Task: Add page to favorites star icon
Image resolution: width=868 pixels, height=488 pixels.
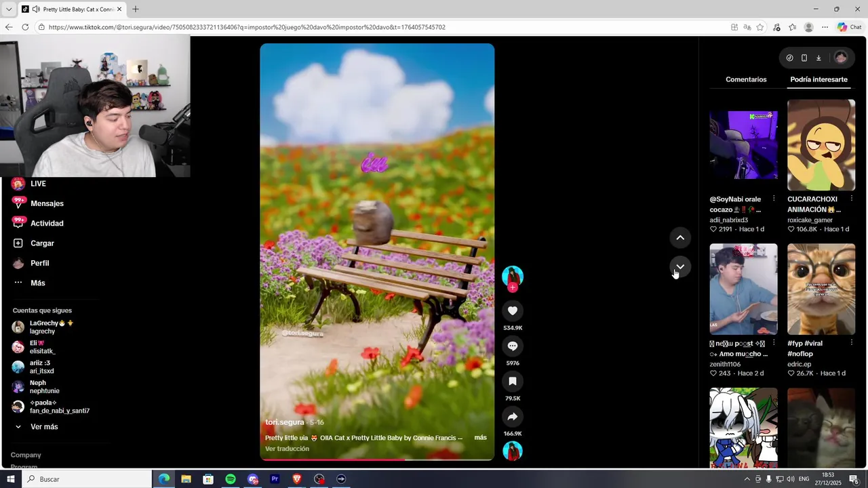Action: (x=760, y=27)
